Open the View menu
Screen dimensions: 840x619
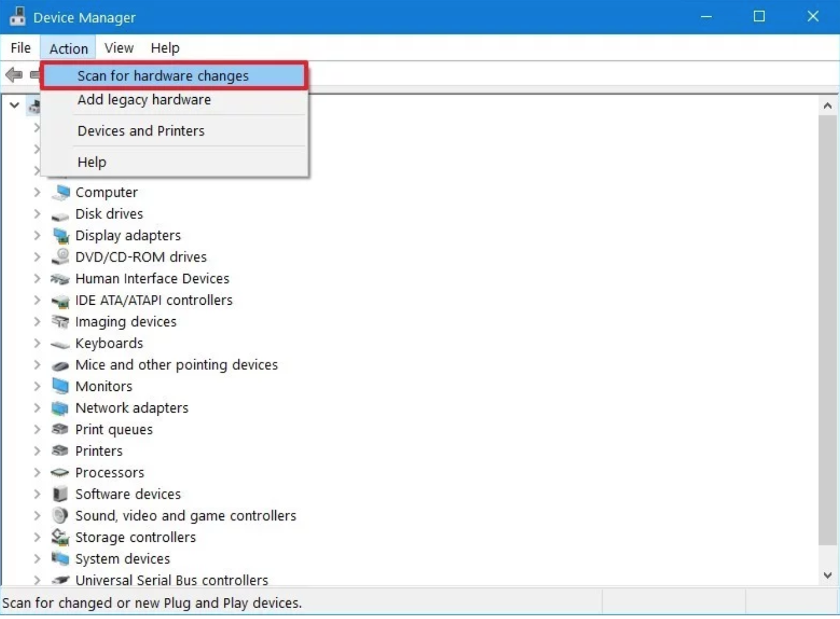[x=118, y=48]
